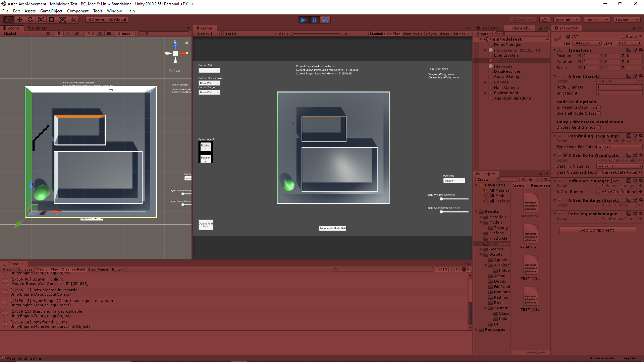
Task: Select the Rotate tool
Action: pyautogui.click(x=30, y=20)
